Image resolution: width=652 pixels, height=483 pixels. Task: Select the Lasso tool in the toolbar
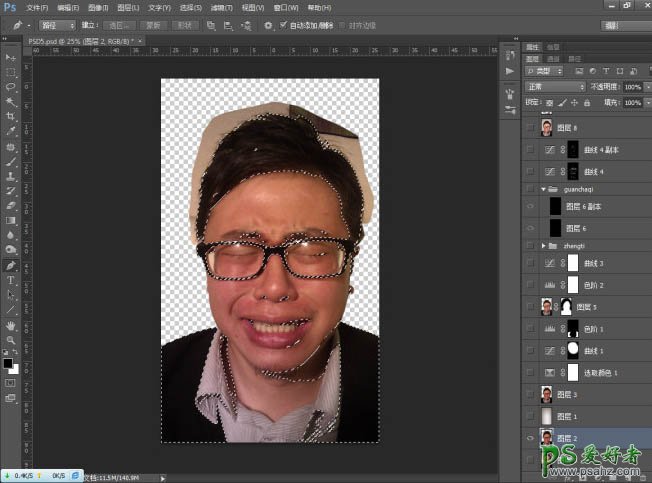click(11, 87)
